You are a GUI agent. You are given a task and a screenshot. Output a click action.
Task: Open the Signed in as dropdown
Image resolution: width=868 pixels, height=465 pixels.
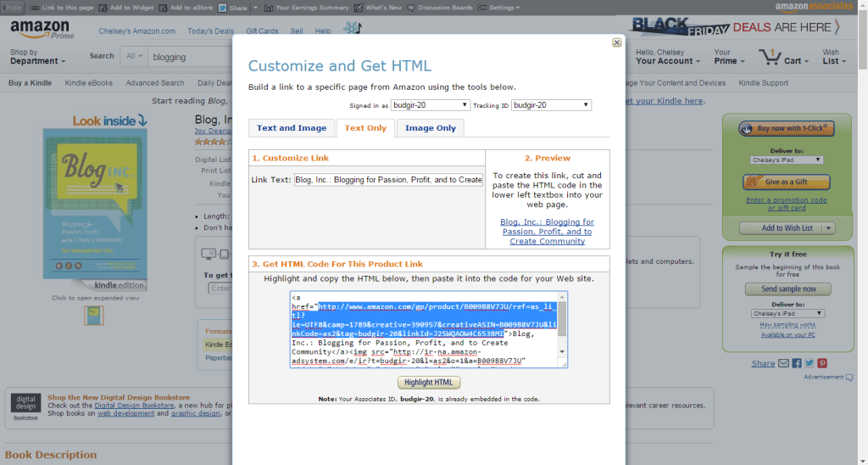point(431,105)
